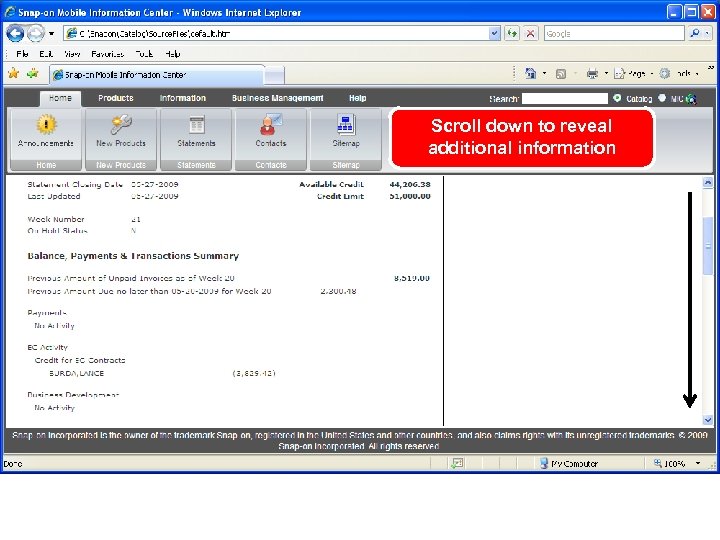Click the browser Forward arrow

[x=36, y=33]
